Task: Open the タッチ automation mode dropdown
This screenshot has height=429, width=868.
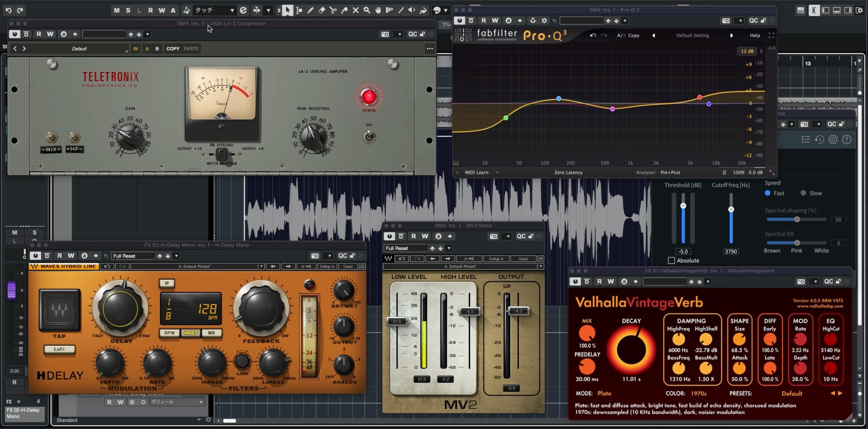Action: coord(214,10)
